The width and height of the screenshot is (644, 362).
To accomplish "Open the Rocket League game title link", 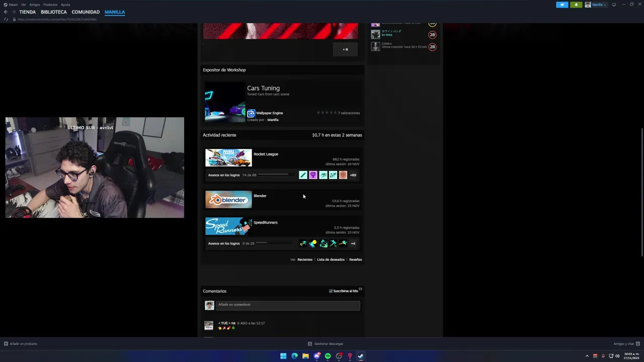I will pyautogui.click(x=266, y=154).
